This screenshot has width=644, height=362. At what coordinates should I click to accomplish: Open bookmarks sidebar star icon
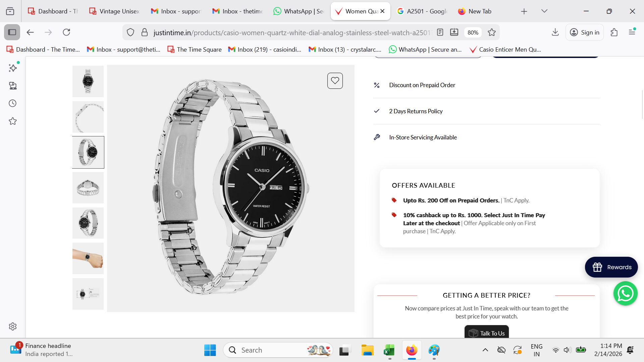pyautogui.click(x=13, y=121)
